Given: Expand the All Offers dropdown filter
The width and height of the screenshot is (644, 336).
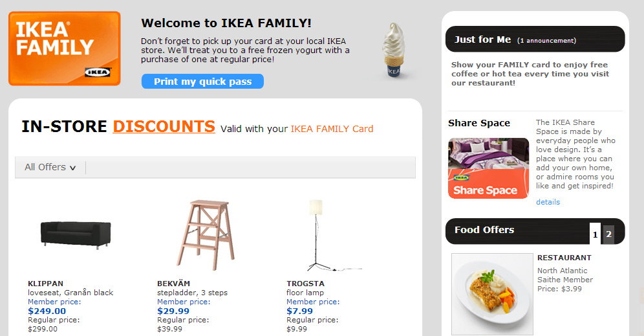Looking at the screenshot, I should 50,167.
